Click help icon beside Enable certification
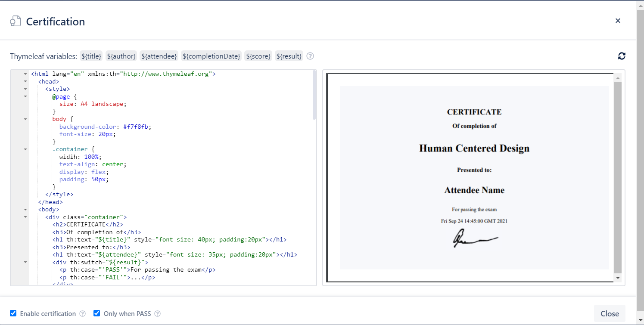 83,314
